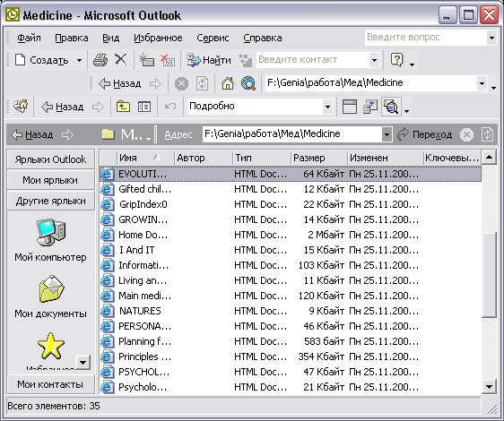504x421 pixels.
Task: Click the organize icon next to Найти
Action: click(x=245, y=60)
